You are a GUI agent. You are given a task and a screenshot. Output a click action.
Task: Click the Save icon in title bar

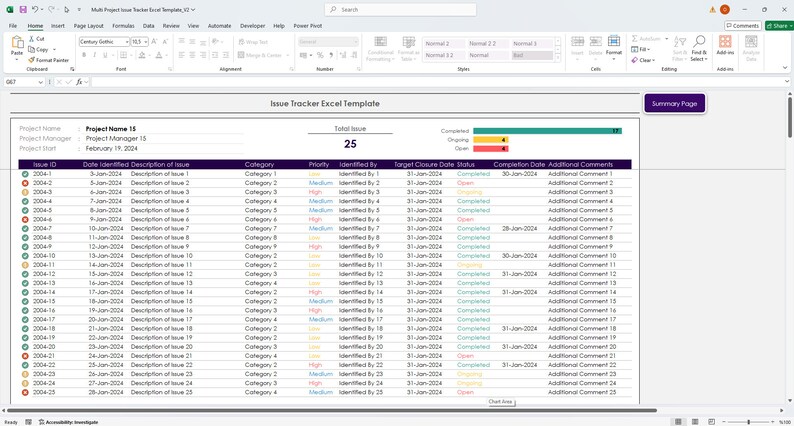point(23,10)
